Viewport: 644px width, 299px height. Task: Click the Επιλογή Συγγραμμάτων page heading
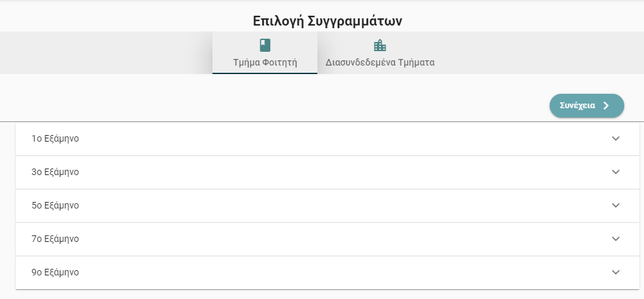pyautogui.click(x=327, y=22)
